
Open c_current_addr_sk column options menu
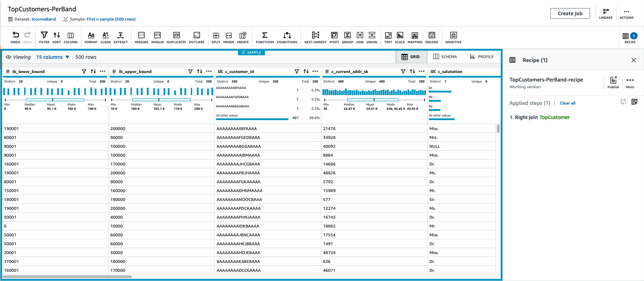pyautogui.click(x=422, y=72)
